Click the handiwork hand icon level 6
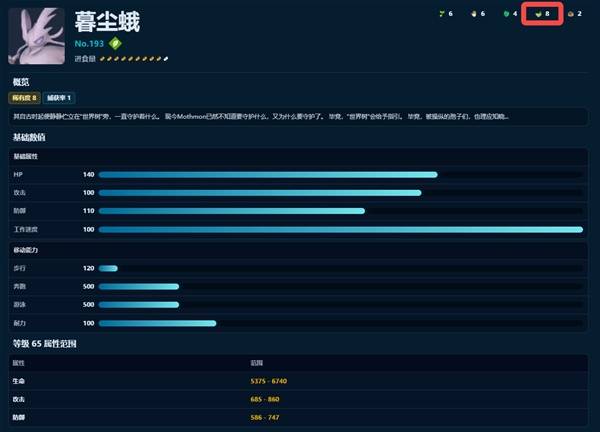The image size is (600, 432). tap(474, 14)
